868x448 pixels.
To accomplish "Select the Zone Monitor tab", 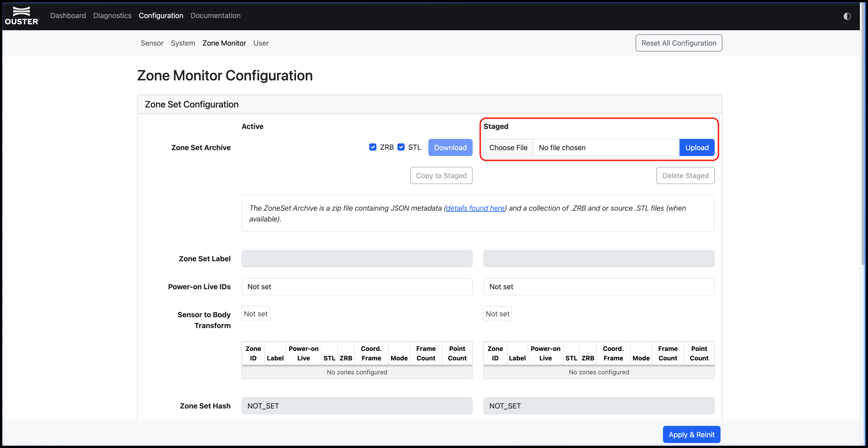I will coord(224,43).
